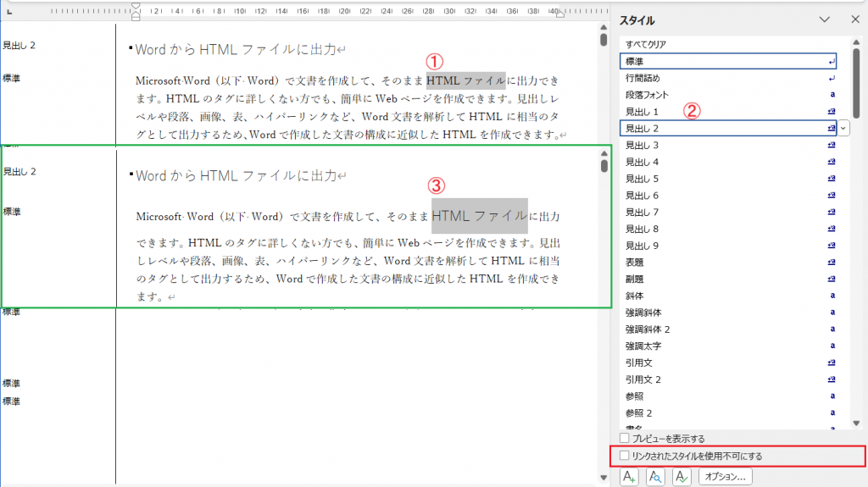Click the highlighted HTML ファイル text in lower pane
This screenshot has width=868, height=487.
click(479, 216)
